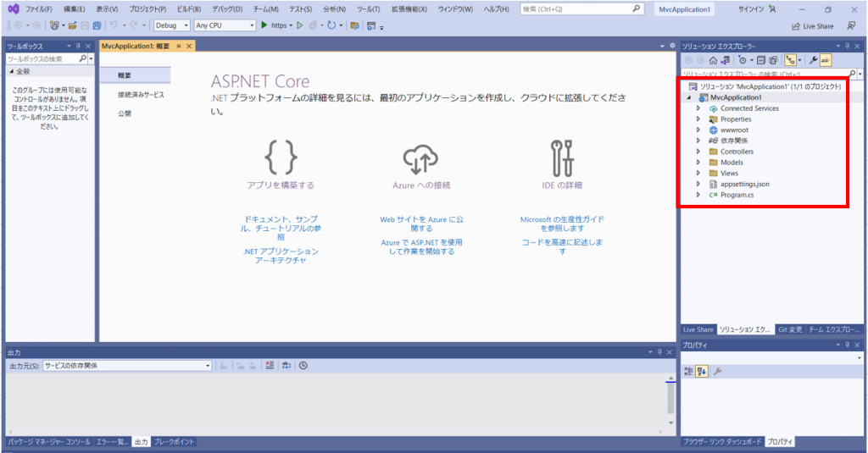The height and width of the screenshot is (453, 868).
Task: Click the ツールボックスの検索 field
Action: (47, 58)
